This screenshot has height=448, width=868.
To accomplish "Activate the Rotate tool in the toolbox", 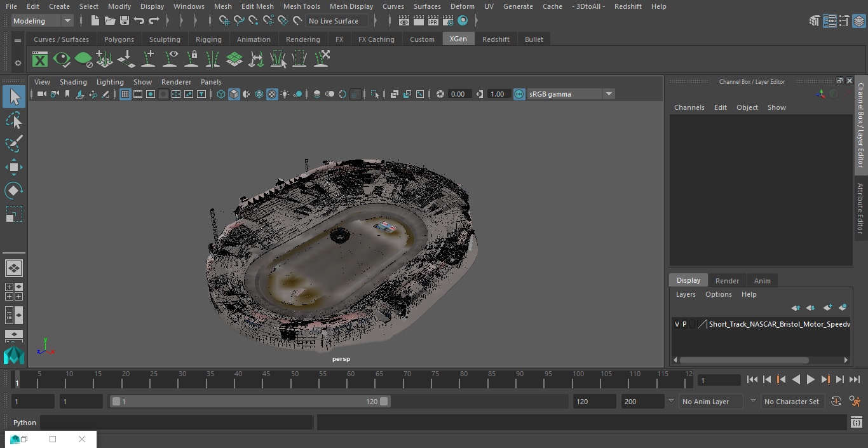I will (x=13, y=191).
